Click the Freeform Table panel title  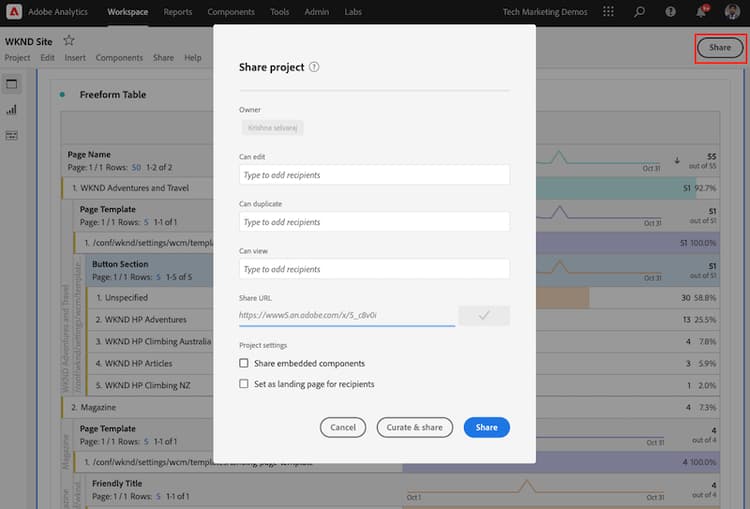[113, 95]
